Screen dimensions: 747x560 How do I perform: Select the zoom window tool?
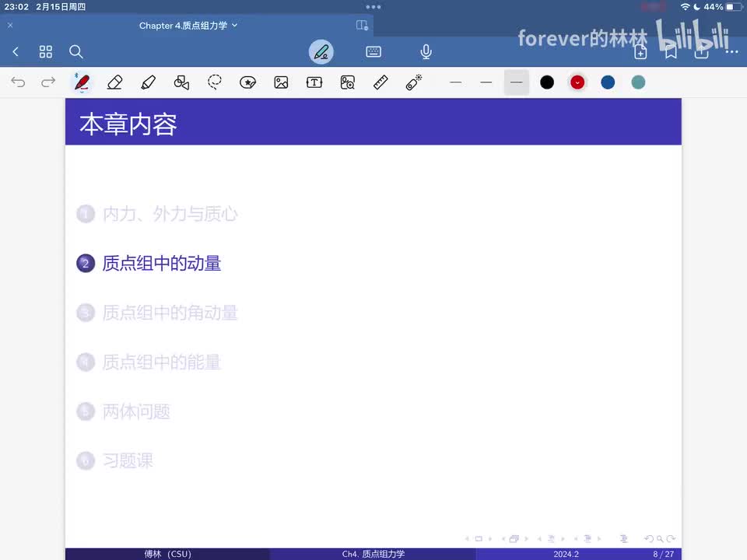click(x=348, y=82)
